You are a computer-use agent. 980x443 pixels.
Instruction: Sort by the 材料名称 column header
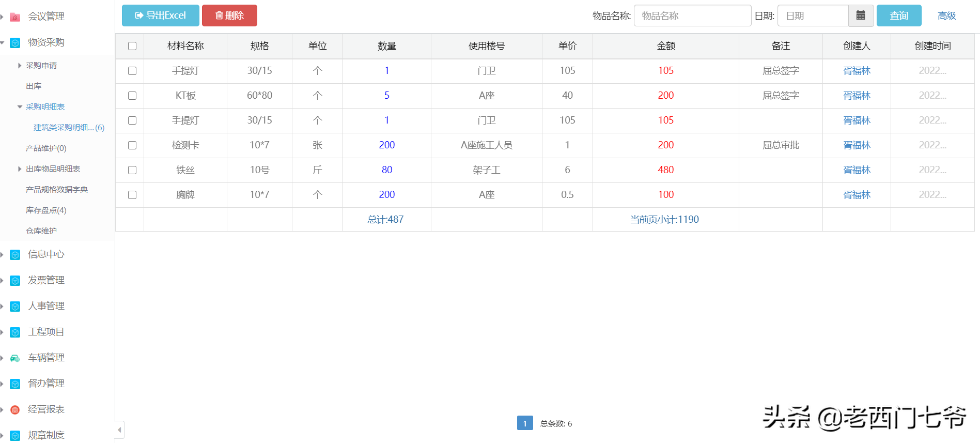pyautogui.click(x=185, y=46)
